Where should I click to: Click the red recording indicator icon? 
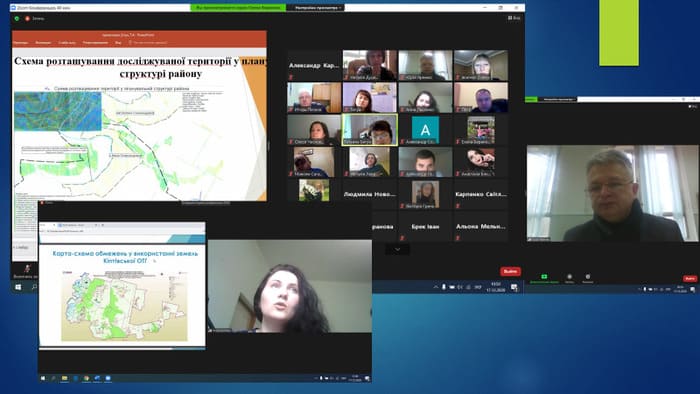[27, 18]
